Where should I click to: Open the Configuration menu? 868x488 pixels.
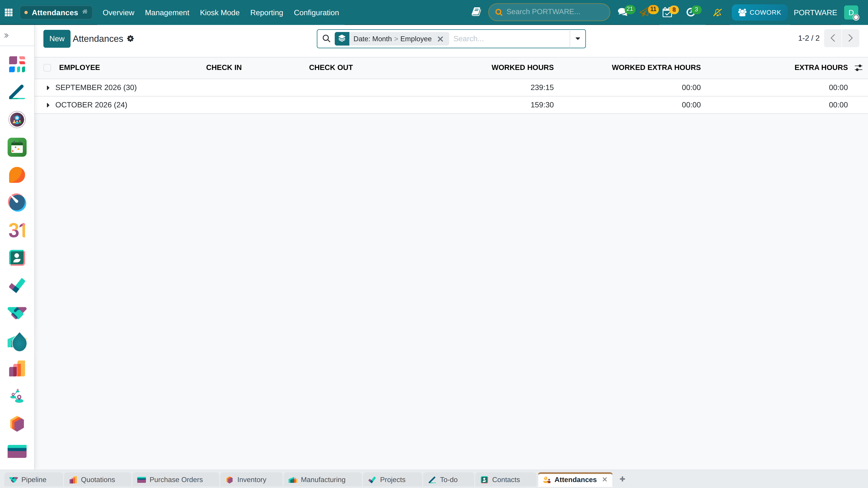[x=316, y=12]
